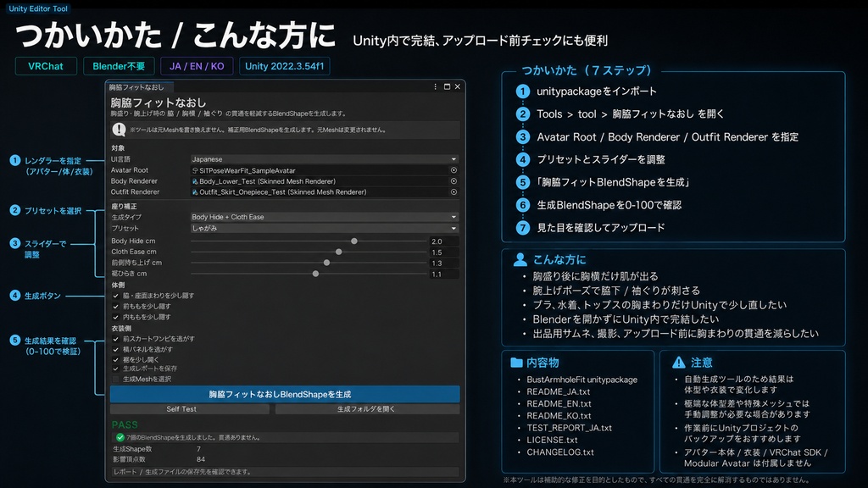Click the Body Hide cm value field 2.0
This screenshot has width=868, height=488.
[x=444, y=241]
